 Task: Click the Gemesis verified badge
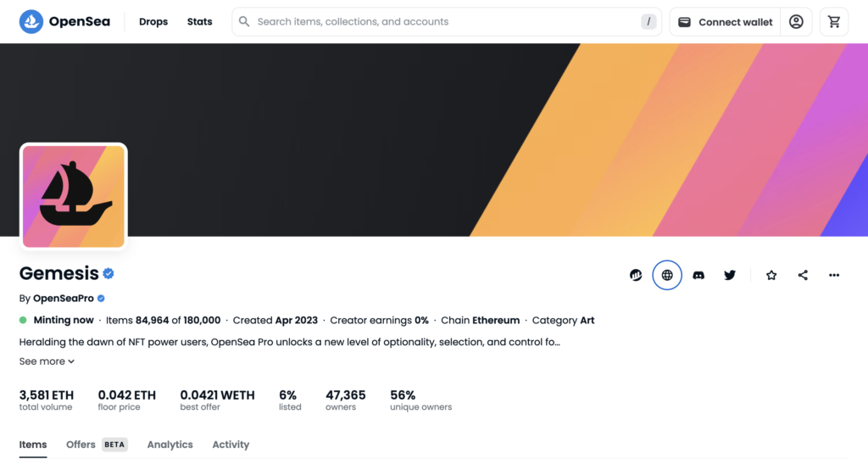[x=108, y=274]
